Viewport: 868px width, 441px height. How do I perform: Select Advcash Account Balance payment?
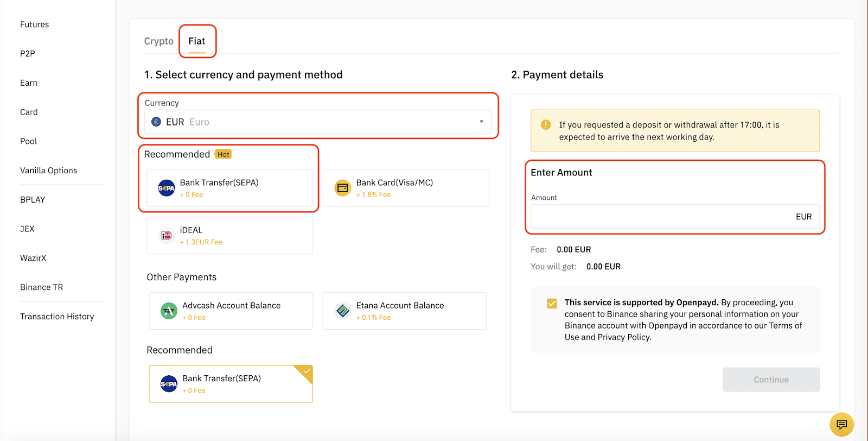click(x=231, y=311)
